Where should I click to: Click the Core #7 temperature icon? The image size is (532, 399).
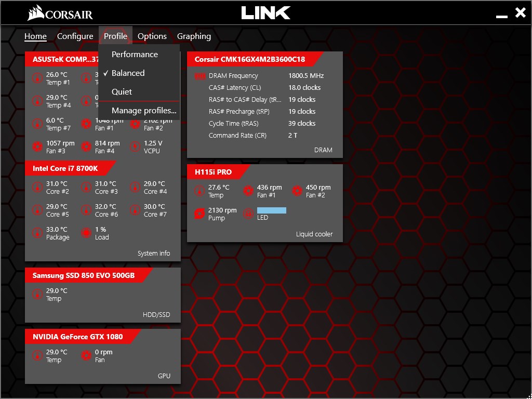[x=135, y=210]
